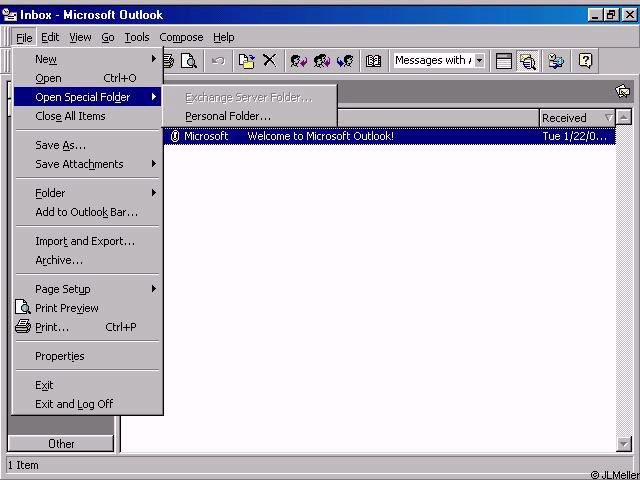Expand the Page Setup submenu arrow
The height and width of the screenshot is (480, 640).
pos(154,289)
